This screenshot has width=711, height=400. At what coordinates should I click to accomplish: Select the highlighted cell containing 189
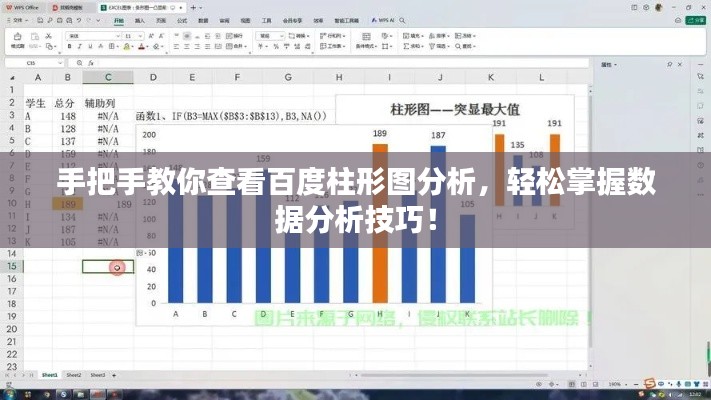(x=68, y=203)
